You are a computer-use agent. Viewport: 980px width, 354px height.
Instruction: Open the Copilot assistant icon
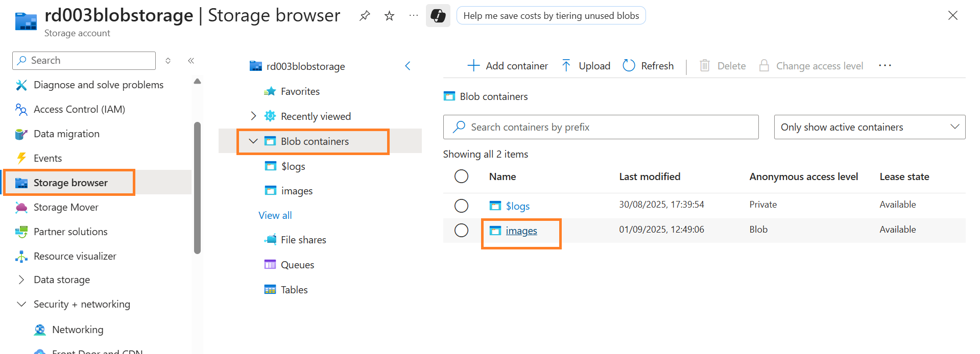coord(438,16)
